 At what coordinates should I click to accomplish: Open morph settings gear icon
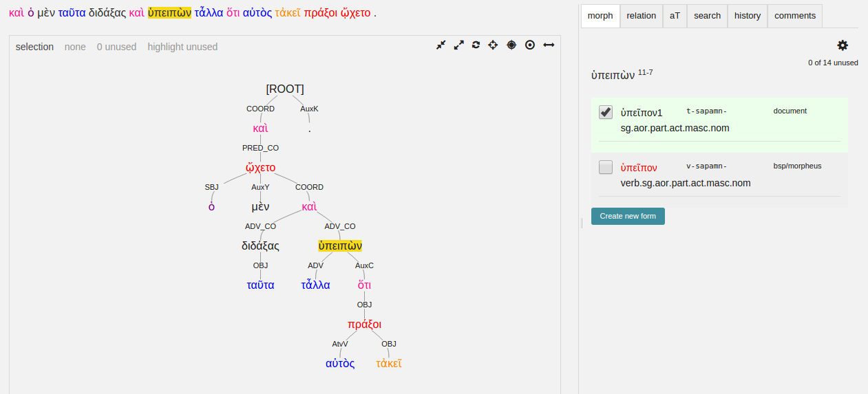(x=843, y=45)
